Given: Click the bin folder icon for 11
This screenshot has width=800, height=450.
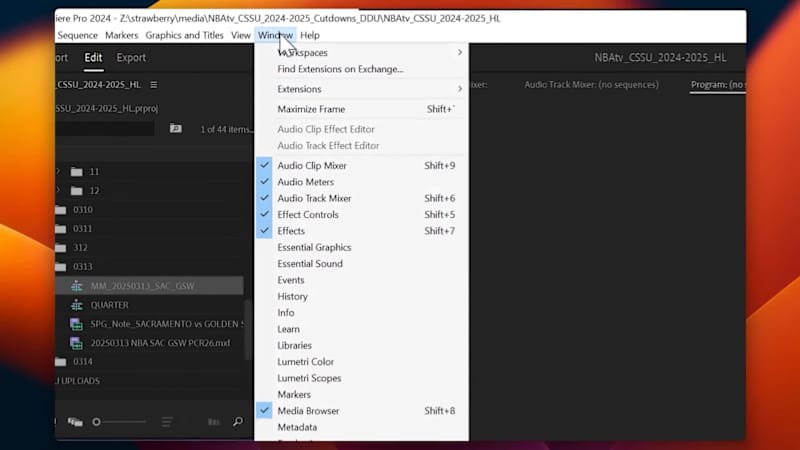Looking at the screenshot, I should point(77,172).
